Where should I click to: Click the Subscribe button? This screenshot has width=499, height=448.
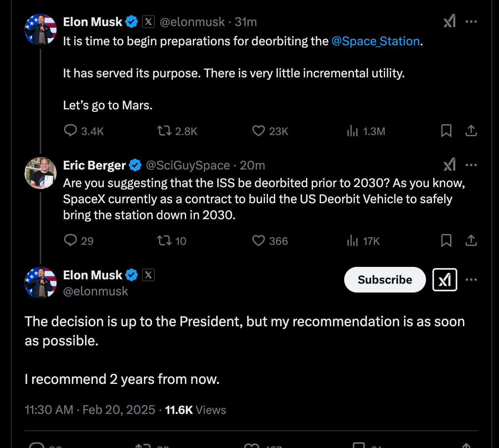pos(385,280)
